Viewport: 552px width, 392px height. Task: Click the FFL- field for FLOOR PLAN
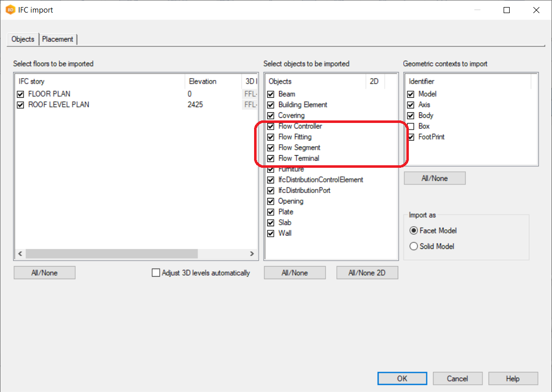tap(251, 94)
